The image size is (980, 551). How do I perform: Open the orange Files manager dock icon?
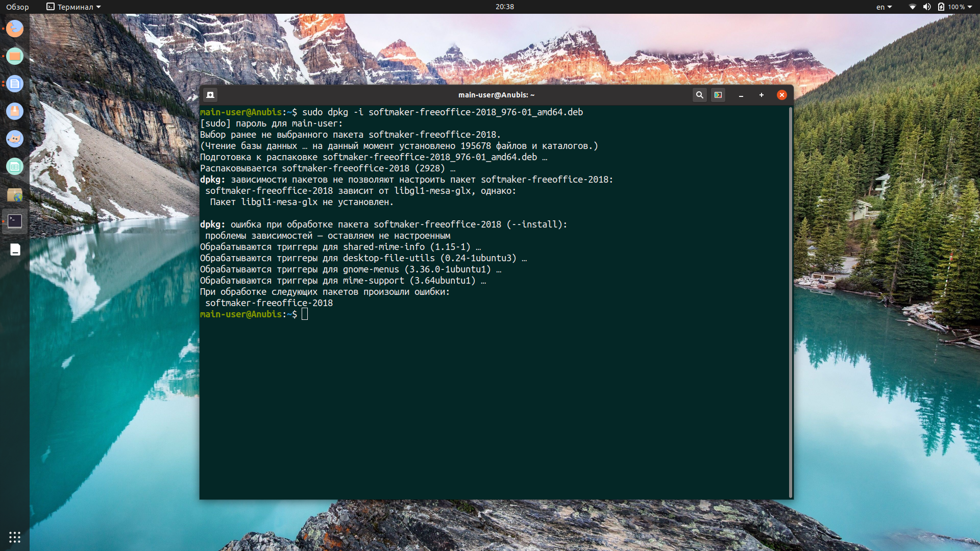(x=15, y=56)
